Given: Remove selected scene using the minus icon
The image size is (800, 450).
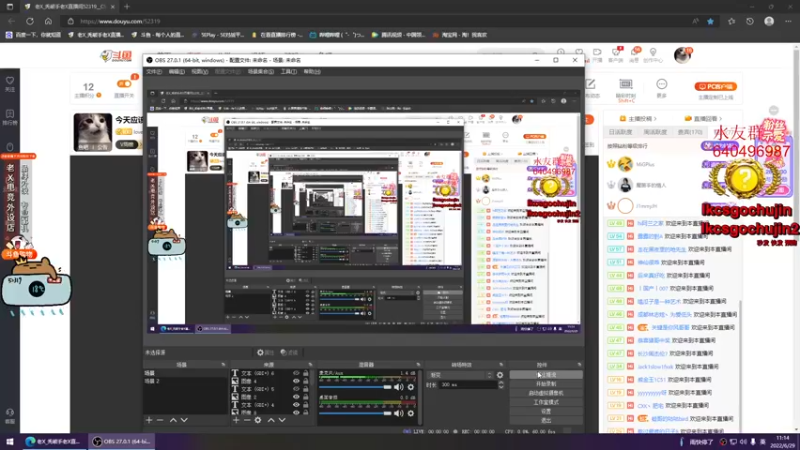Looking at the screenshot, I should (160, 420).
